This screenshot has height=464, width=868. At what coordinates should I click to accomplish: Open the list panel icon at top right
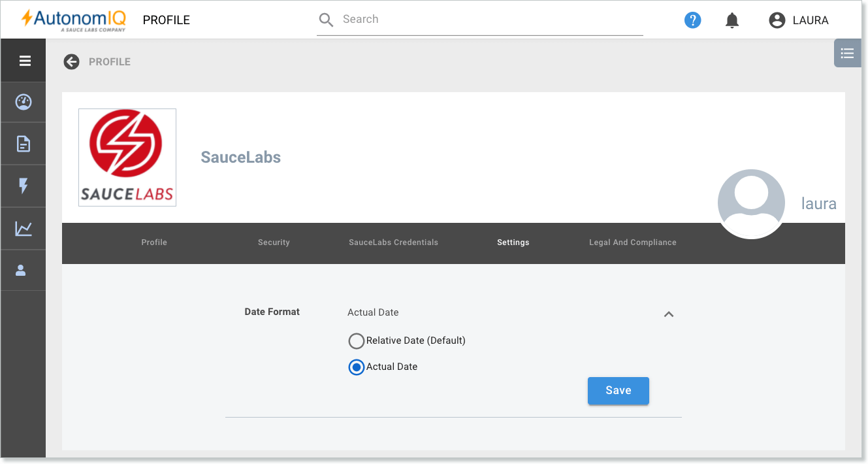(x=847, y=54)
